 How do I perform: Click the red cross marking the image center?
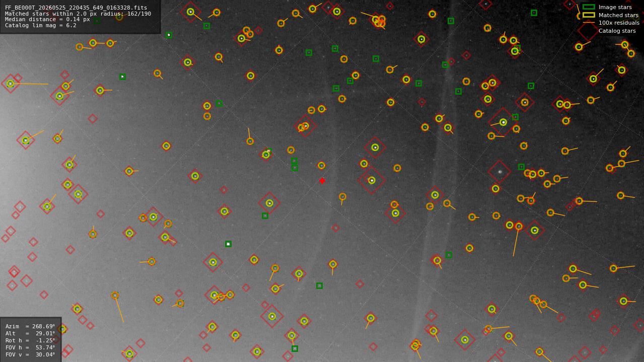coord(322,181)
